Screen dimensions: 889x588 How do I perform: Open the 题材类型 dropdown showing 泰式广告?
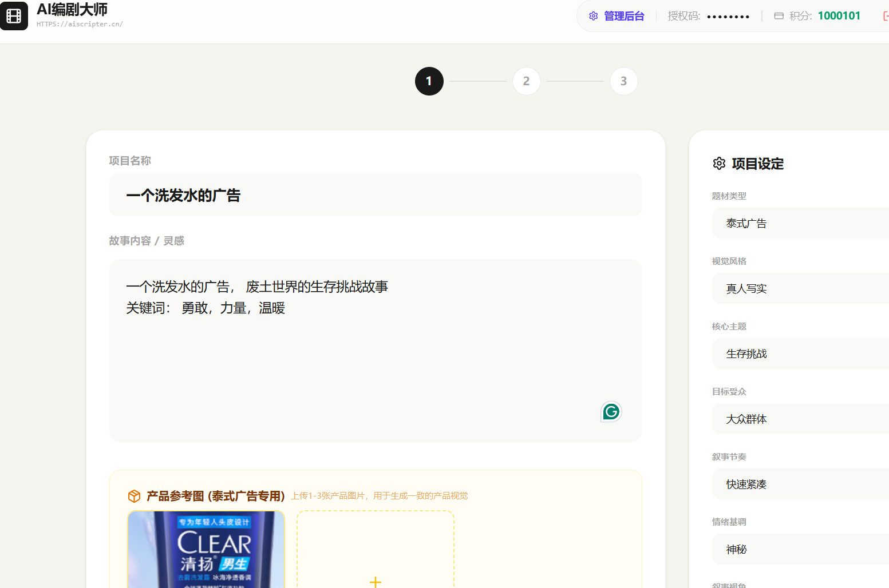tap(801, 224)
